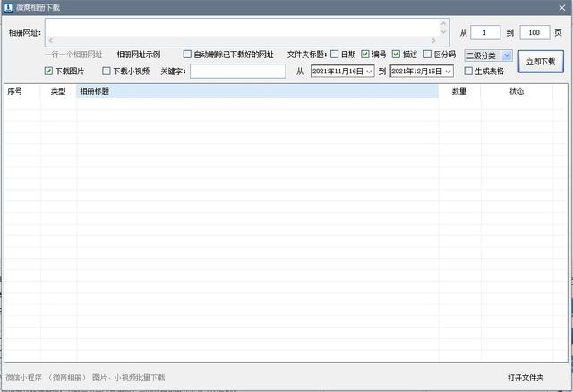Check the 生成表格 checkbox
Image resolution: width=573 pixels, height=392 pixels.
click(x=468, y=71)
